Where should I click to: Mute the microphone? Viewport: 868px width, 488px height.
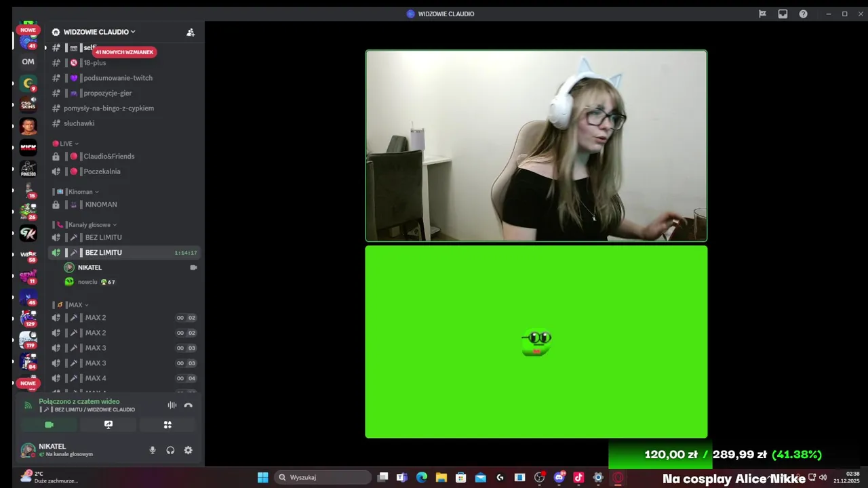(153, 450)
